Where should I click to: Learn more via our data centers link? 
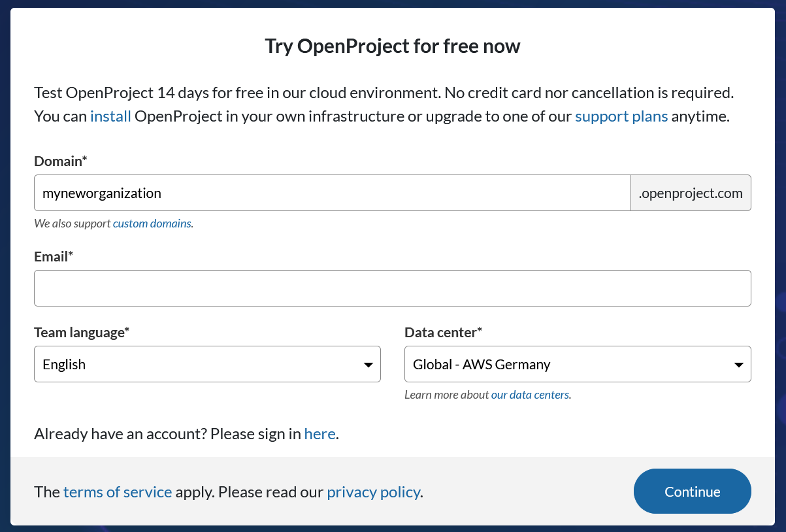pos(531,394)
